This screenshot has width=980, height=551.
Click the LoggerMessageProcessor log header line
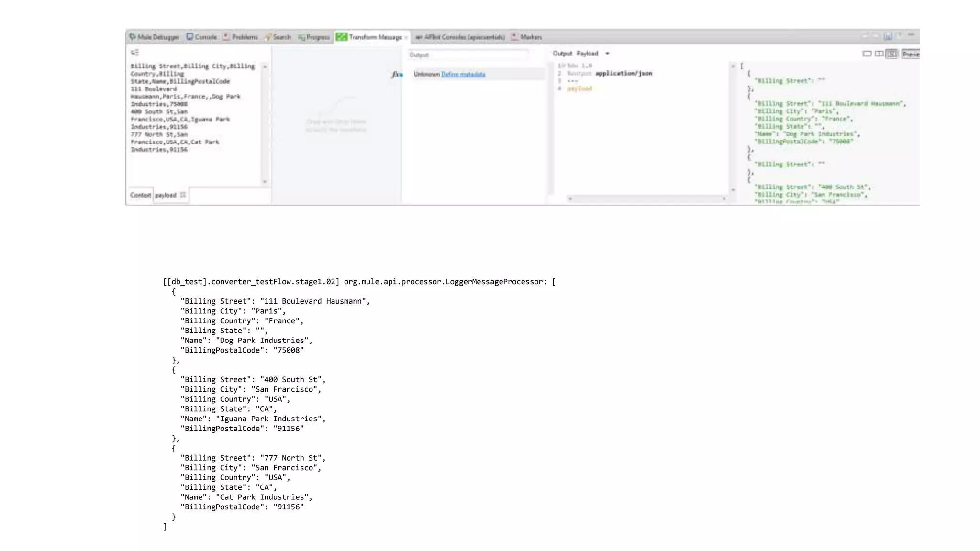[x=359, y=281]
